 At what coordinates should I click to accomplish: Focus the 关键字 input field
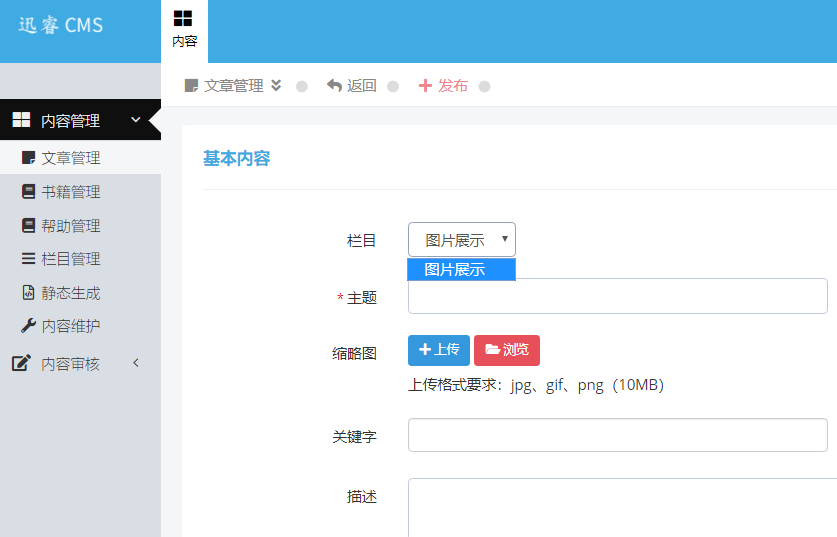click(x=618, y=435)
